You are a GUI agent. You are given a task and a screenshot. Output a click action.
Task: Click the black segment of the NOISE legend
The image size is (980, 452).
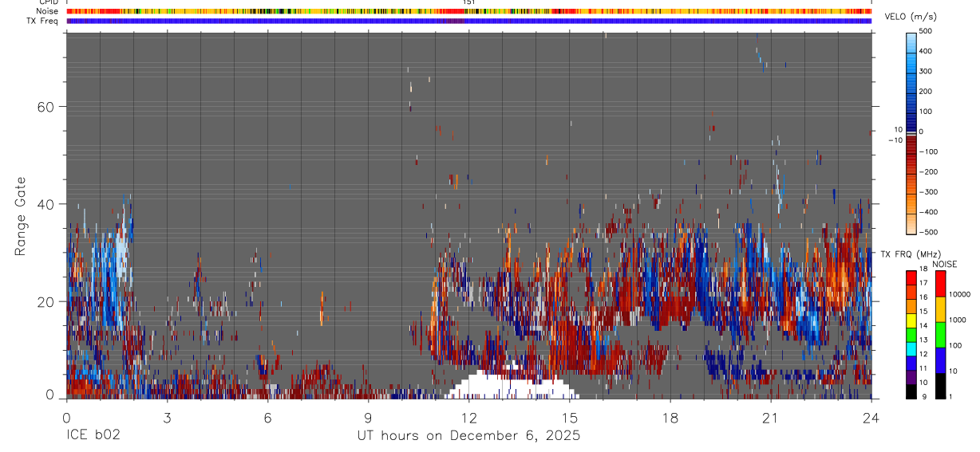941,386
